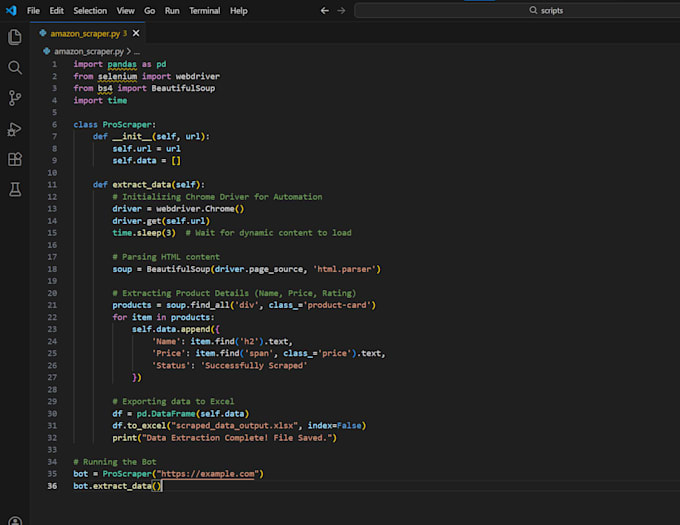
Task: Click 'driver.get(self.url)' on line 14
Action: [x=161, y=221]
